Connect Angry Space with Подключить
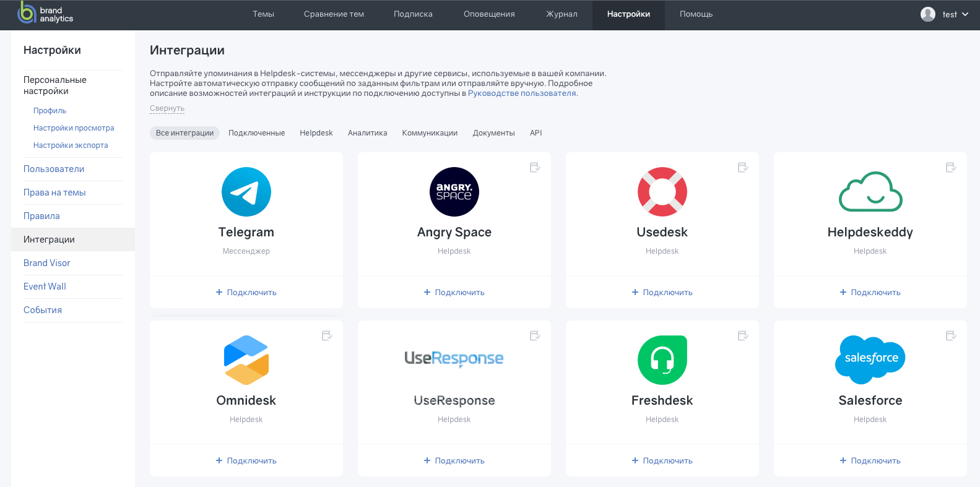980x487 pixels. click(454, 292)
